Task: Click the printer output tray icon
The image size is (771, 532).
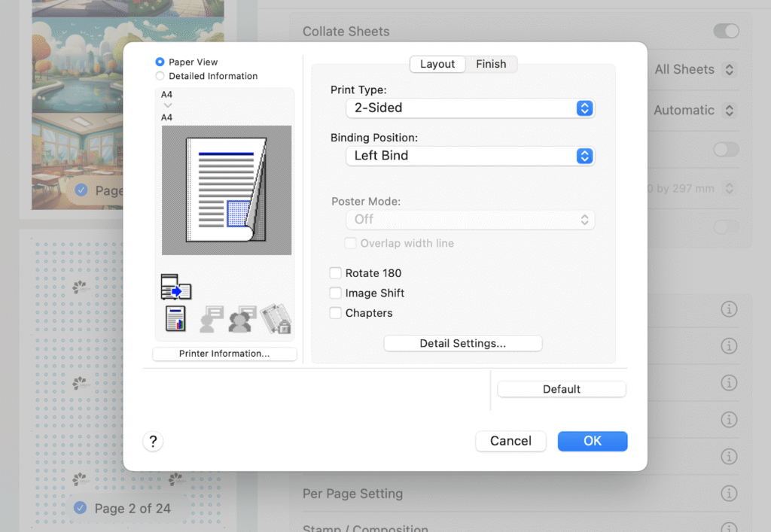Action: coord(175,287)
